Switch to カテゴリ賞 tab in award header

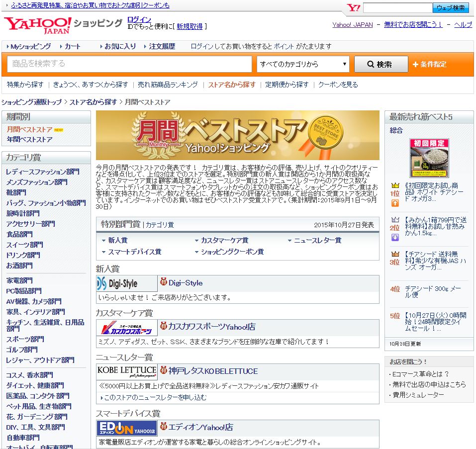(160, 225)
